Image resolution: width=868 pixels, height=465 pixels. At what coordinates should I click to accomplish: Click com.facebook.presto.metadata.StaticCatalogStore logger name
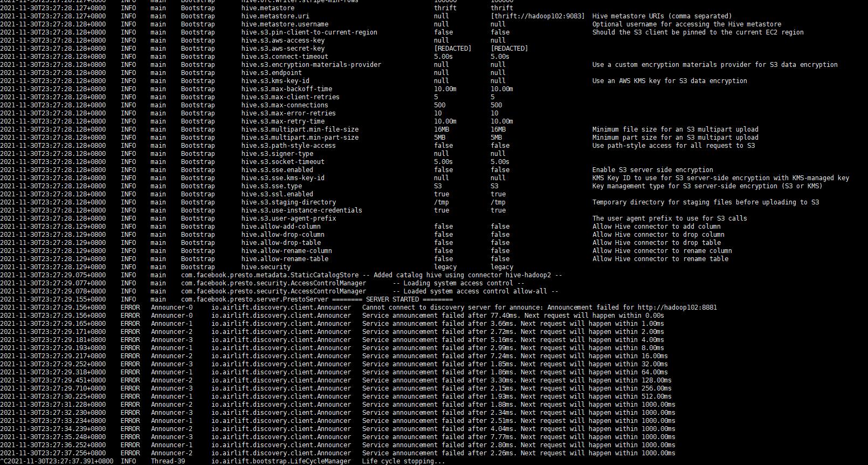270,275
